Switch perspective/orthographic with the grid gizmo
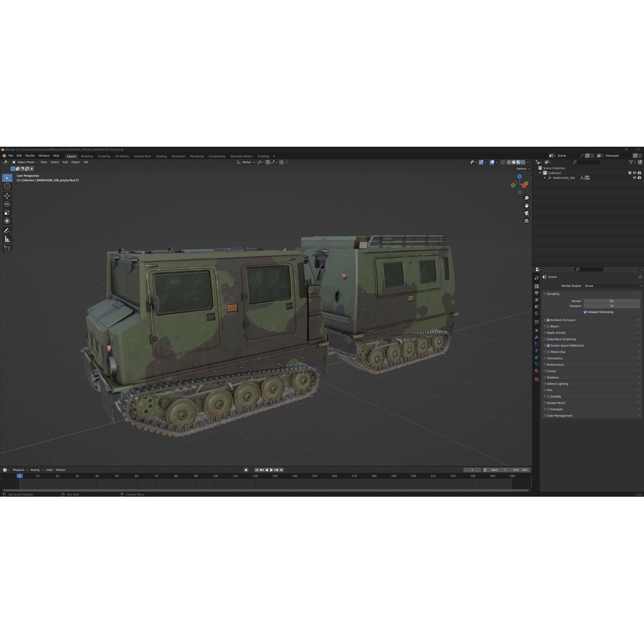The width and height of the screenshot is (644, 644). [x=526, y=221]
